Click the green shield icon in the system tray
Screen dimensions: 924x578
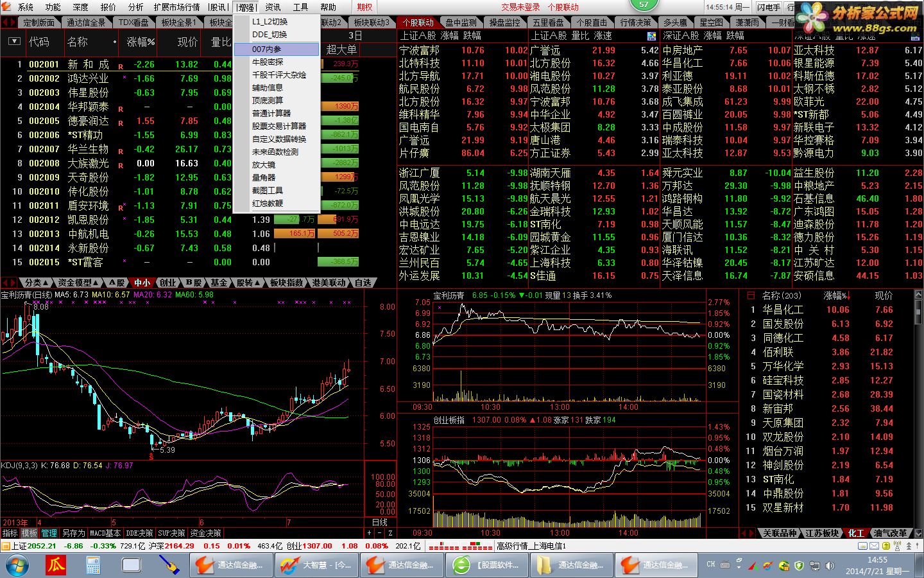coord(799,566)
